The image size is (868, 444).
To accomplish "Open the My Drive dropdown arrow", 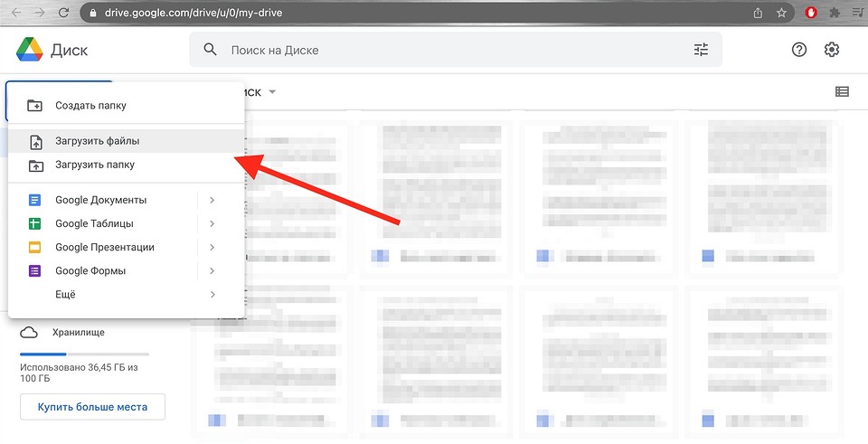I will point(272,92).
